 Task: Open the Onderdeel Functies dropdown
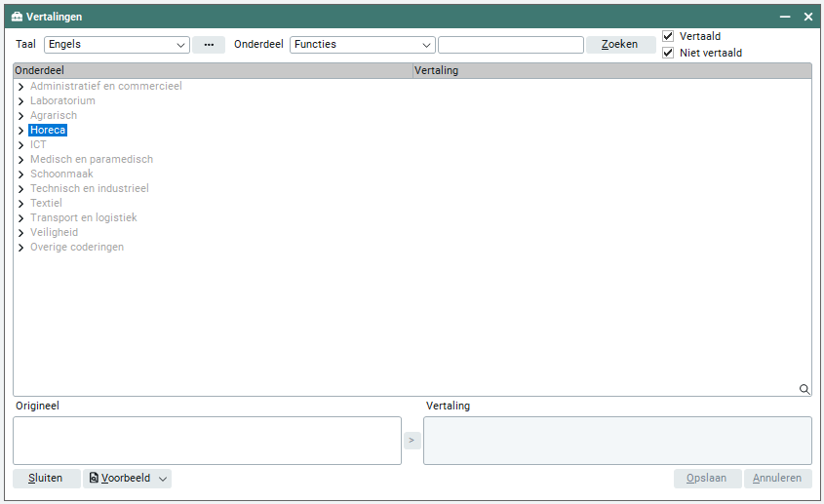coord(427,45)
